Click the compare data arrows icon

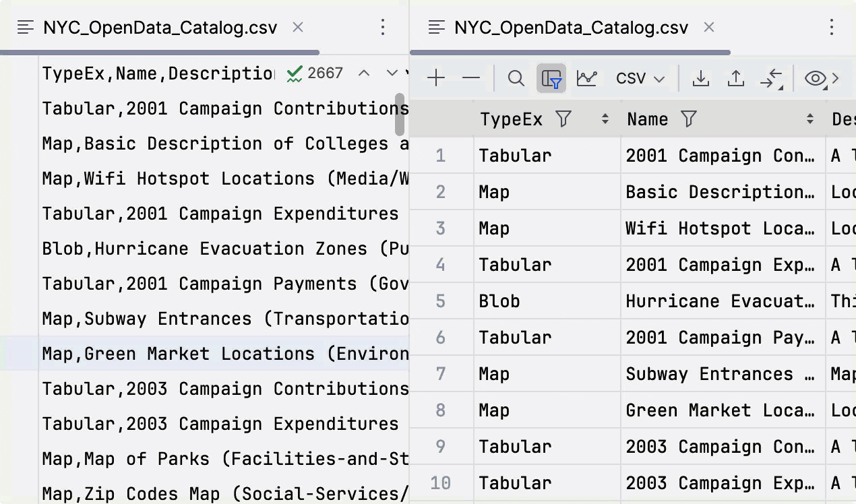point(771,78)
